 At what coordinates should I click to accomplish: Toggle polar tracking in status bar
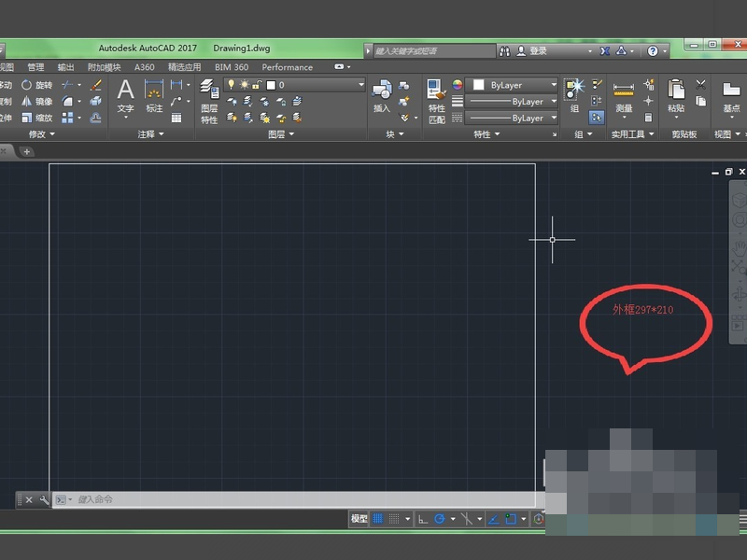[439, 519]
